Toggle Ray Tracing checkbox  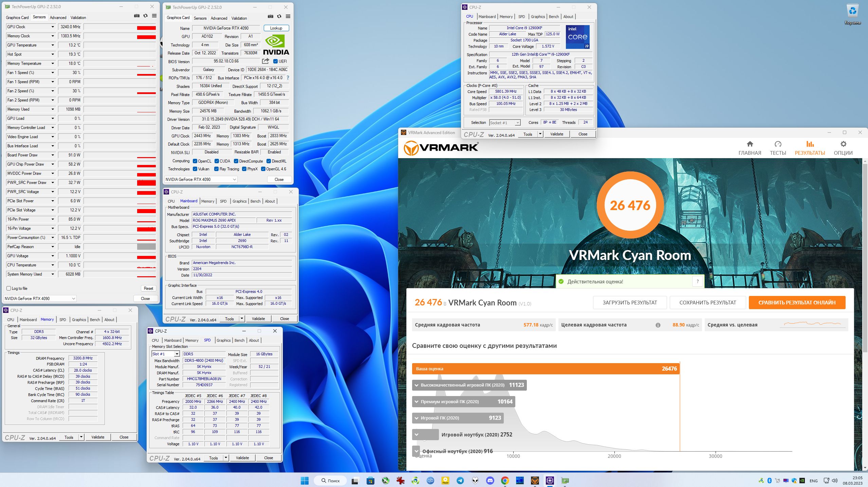[216, 169]
